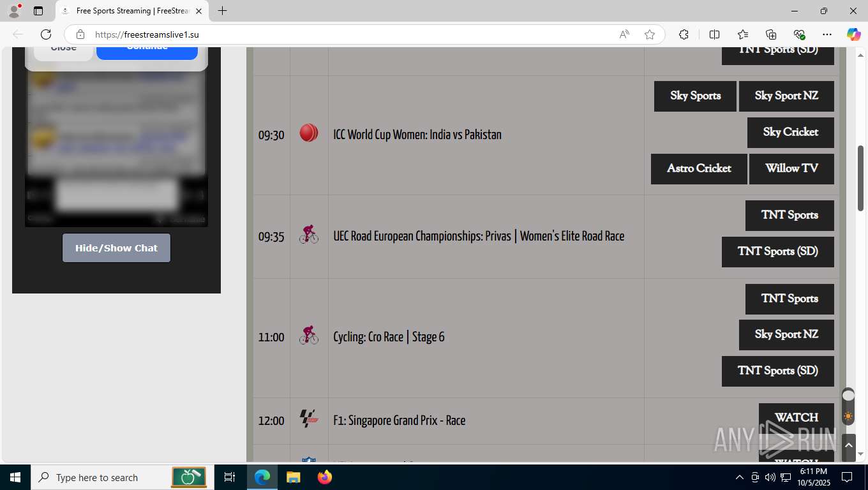Activate the Read aloud icon
This screenshot has height=490, width=868.
(x=624, y=34)
